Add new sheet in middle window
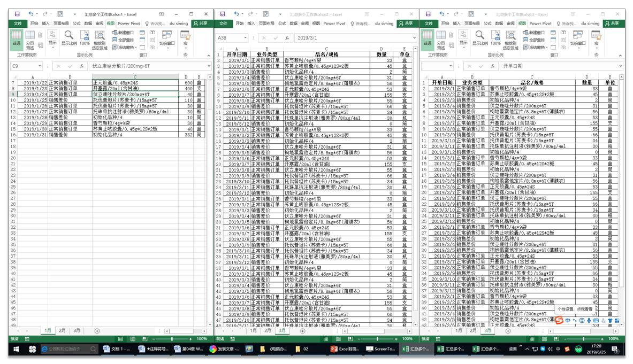633x364 pixels. (302, 331)
